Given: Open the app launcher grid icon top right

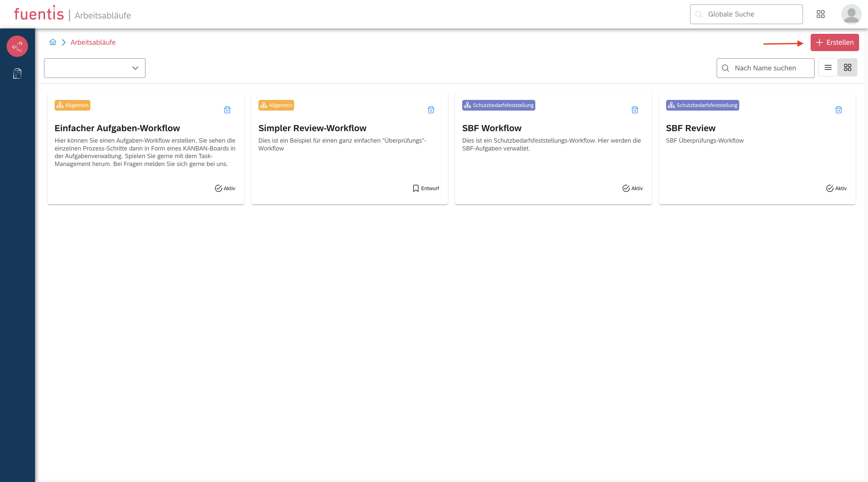Looking at the screenshot, I should coord(821,14).
